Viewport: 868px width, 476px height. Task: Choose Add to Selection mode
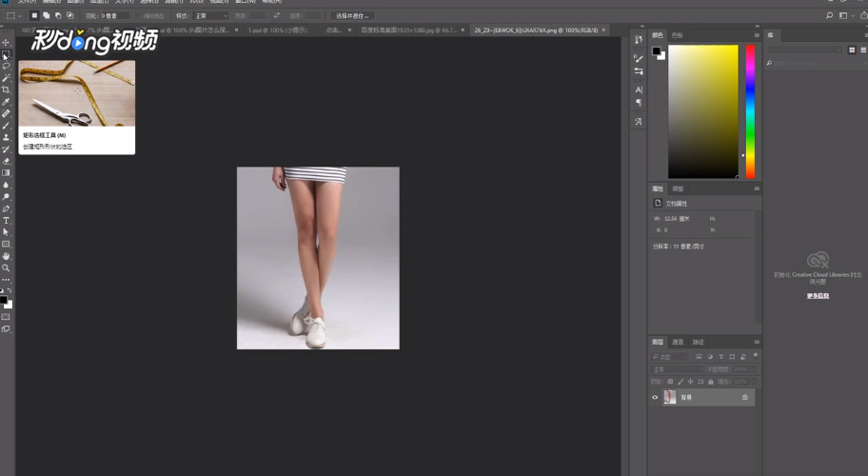tap(46, 15)
